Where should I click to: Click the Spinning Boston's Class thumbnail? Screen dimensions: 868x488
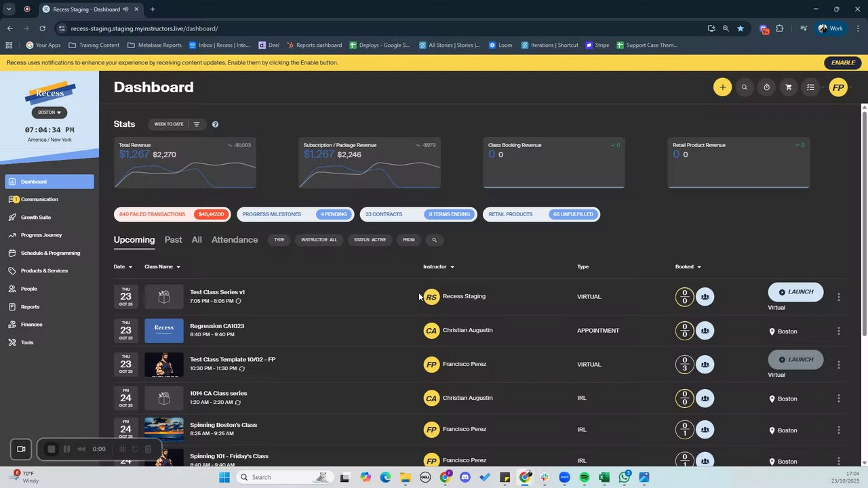(163, 430)
